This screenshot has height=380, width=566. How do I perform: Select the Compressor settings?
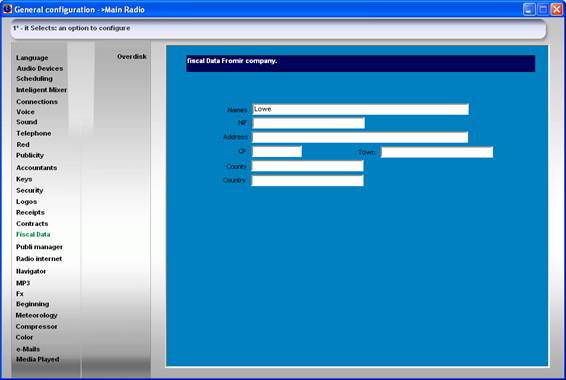[x=36, y=326]
